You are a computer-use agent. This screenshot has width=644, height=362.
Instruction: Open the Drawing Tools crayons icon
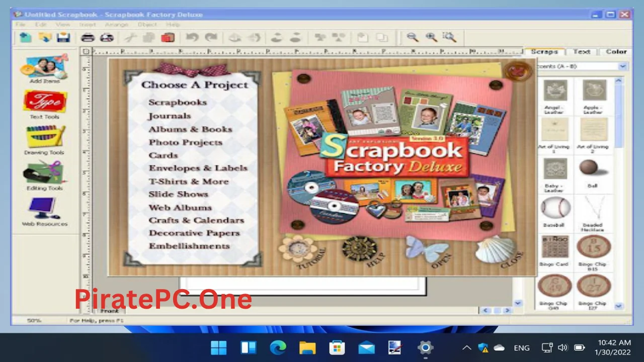[x=44, y=140]
